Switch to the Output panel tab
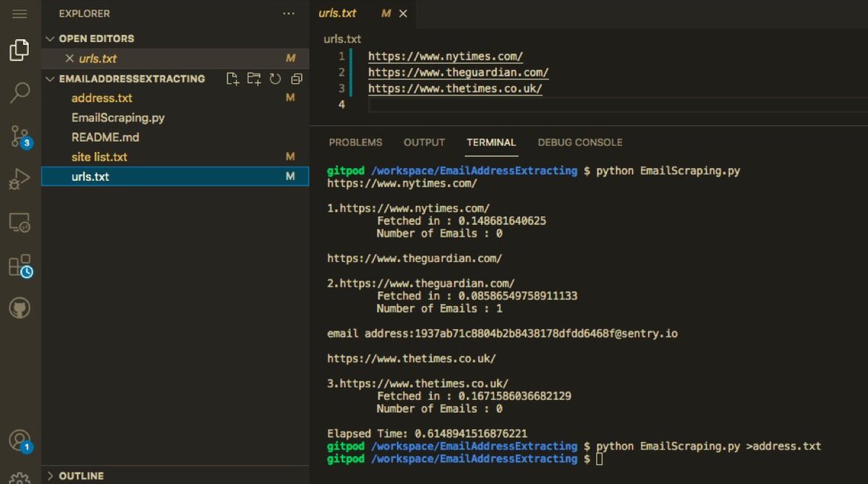This screenshot has height=484, width=868. (x=425, y=143)
